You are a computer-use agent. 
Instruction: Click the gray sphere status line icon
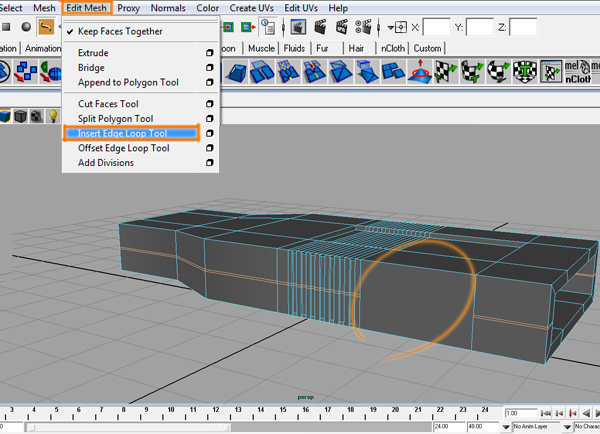coord(26,27)
